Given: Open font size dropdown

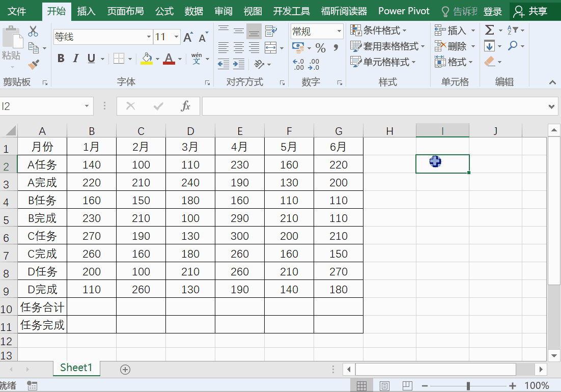Looking at the screenshot, I should tap(176, 37).
